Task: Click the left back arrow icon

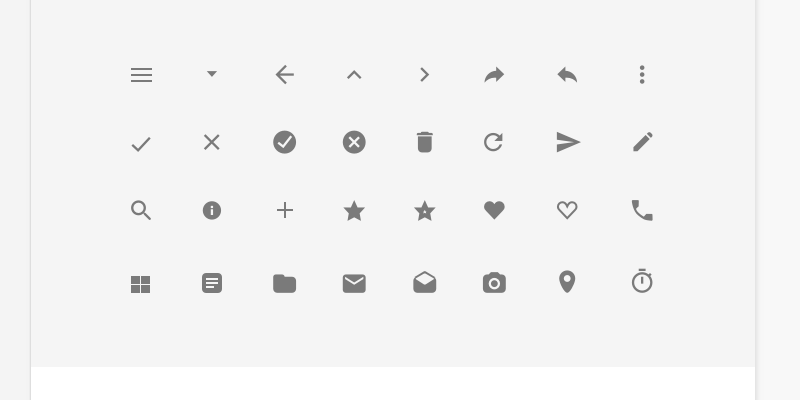Action: (x=285, y=75)
